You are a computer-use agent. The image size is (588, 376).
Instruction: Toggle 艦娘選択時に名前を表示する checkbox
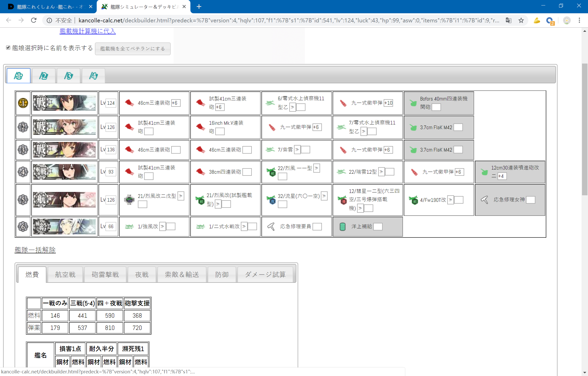coord(8,48)
